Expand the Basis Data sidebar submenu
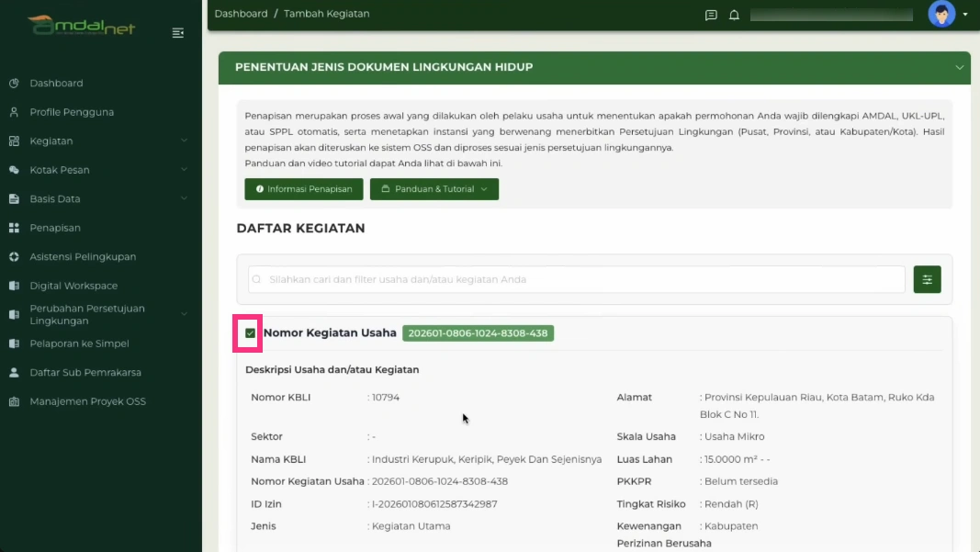Viewport: 980px width, 552px height. [x=184, y=199]
